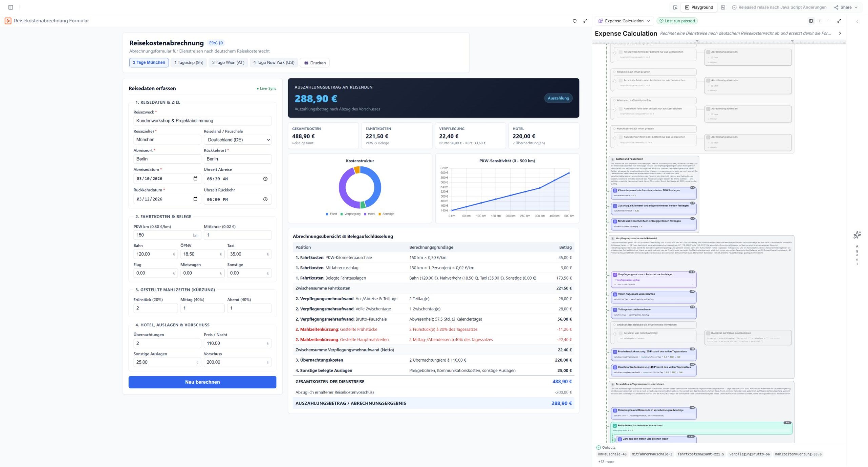The height and width of the screenshot is (467, 868).
Task: Click the inspect element cursor icon
Action: point(675,7)
